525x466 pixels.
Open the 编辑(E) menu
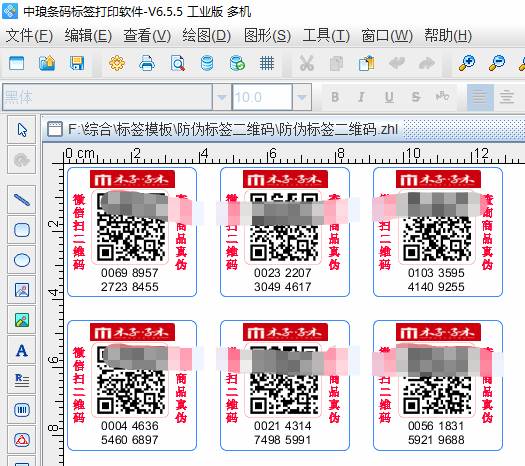[88, 35]
